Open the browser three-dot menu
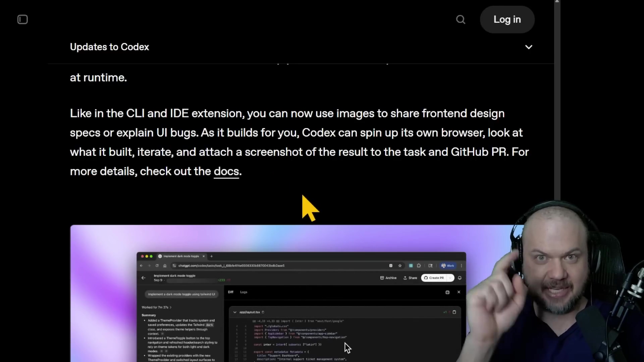Image resolution: width=644 pixels, height=362 pixels. [x=462, y=265]
